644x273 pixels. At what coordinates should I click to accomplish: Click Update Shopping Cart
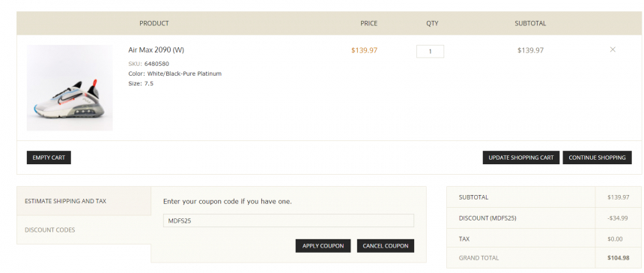tap(520, 157)
